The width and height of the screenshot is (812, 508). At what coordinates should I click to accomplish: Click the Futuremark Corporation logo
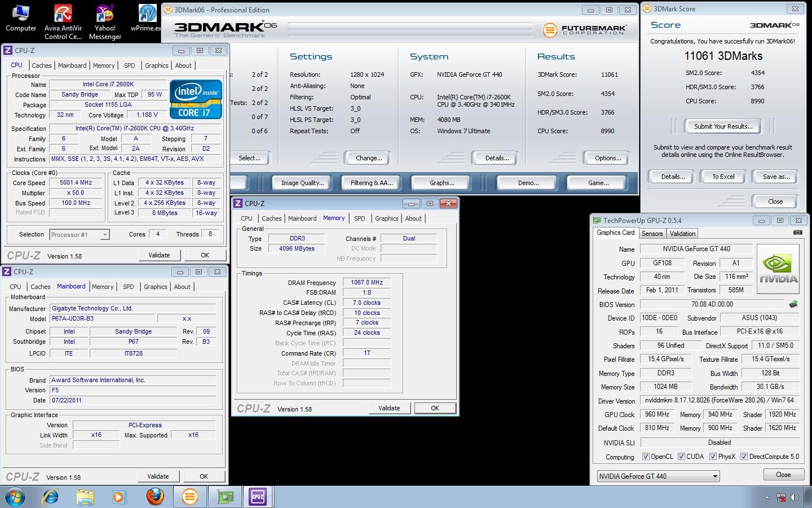click(584, 30)
